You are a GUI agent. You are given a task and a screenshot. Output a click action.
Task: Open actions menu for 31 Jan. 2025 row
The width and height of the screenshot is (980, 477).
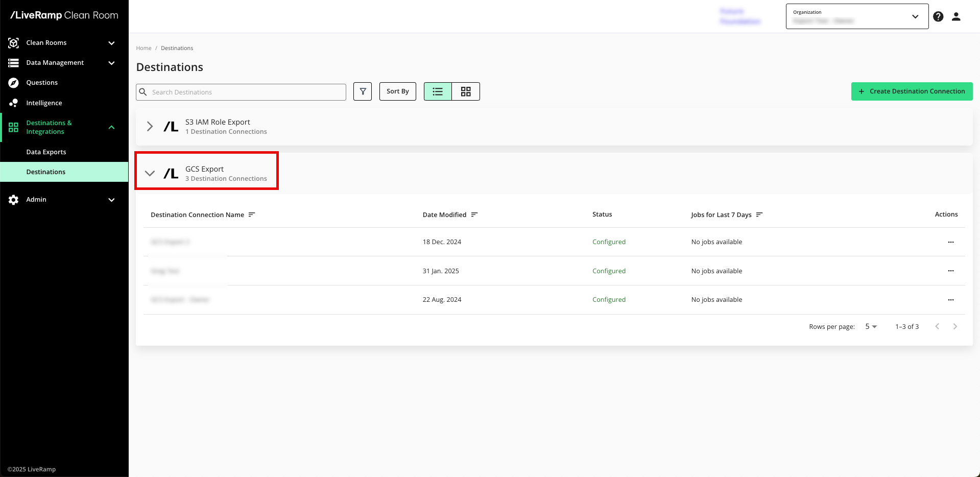click(950, 271)
